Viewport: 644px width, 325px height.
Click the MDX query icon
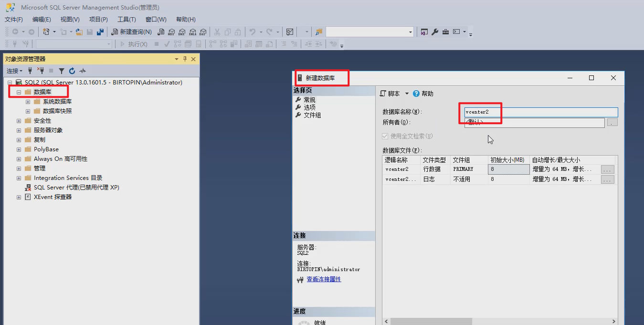pos(171,32)
